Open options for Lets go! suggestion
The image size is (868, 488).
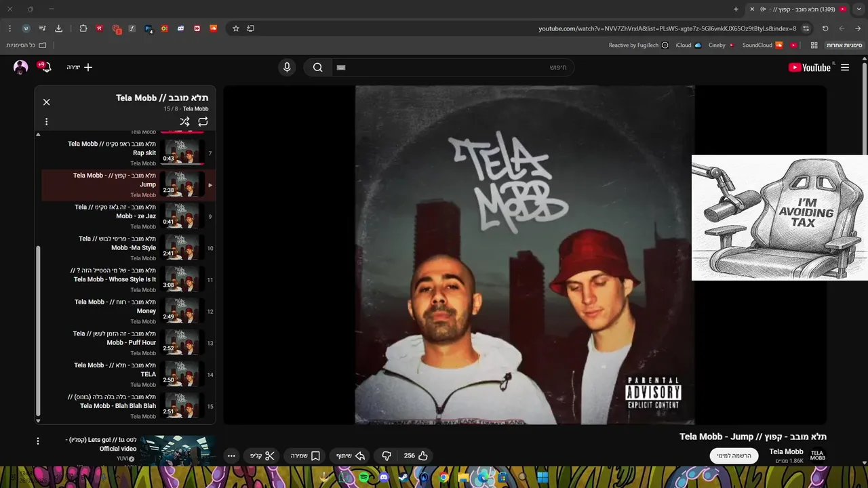(x=38, y=441)
